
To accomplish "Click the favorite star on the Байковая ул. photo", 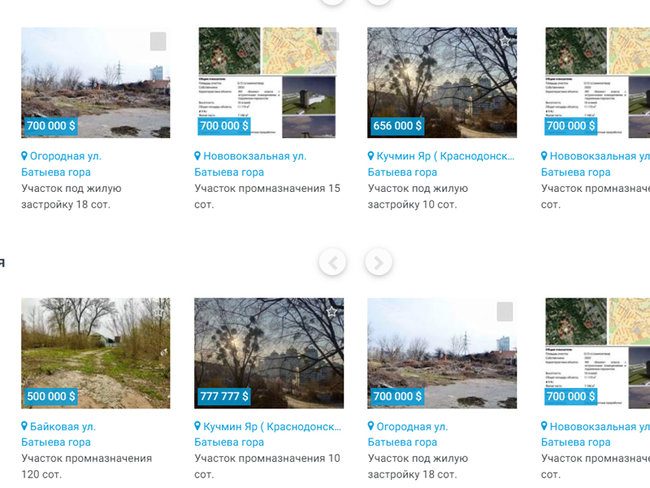I will (x=158, y=312).
